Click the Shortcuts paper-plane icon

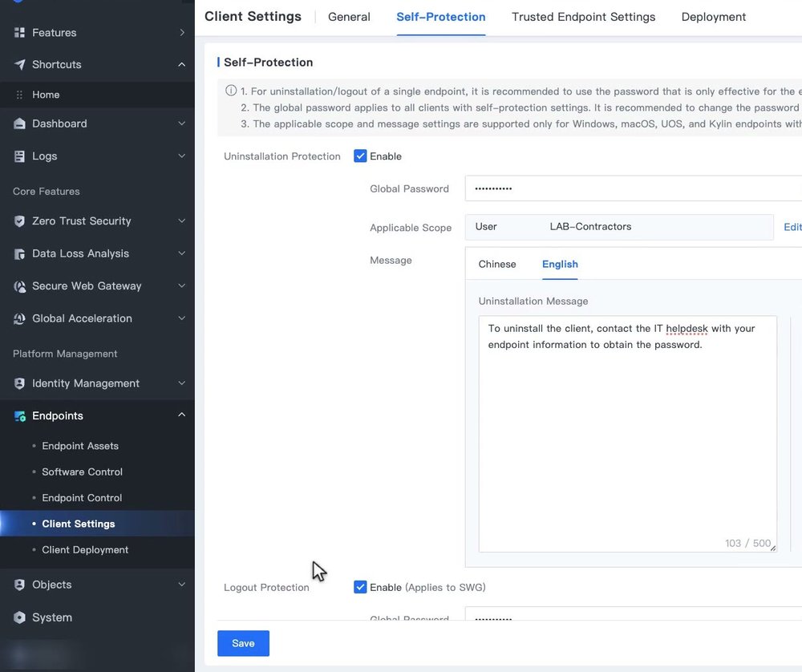pos(19,64)
